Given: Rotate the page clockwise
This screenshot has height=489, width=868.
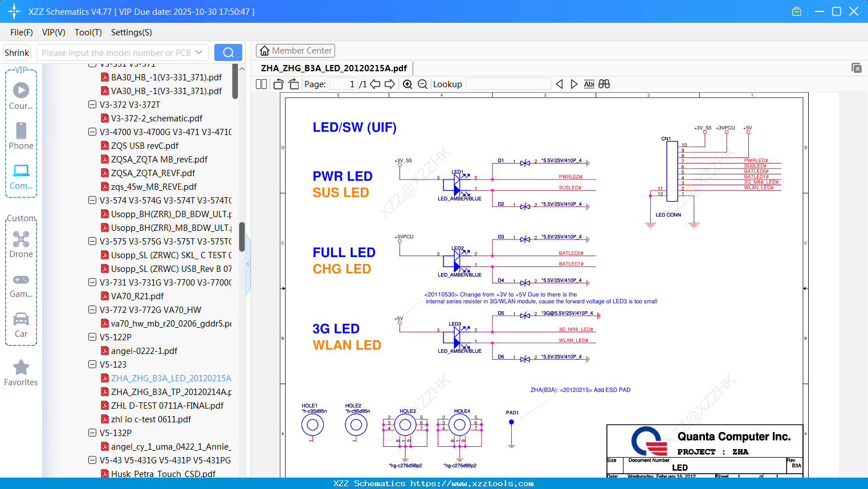Looking at the screenshot, I should [294, 84].
